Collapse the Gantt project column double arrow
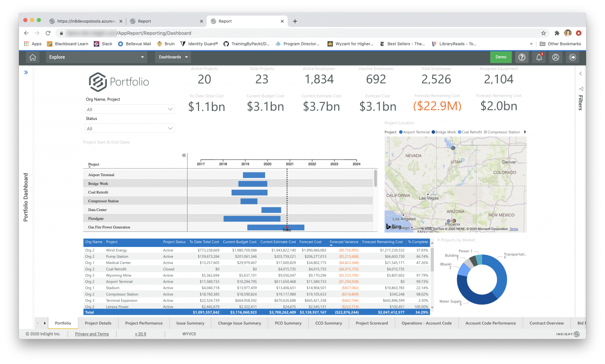The image size is (605, 364). click(x=184, y=155)
